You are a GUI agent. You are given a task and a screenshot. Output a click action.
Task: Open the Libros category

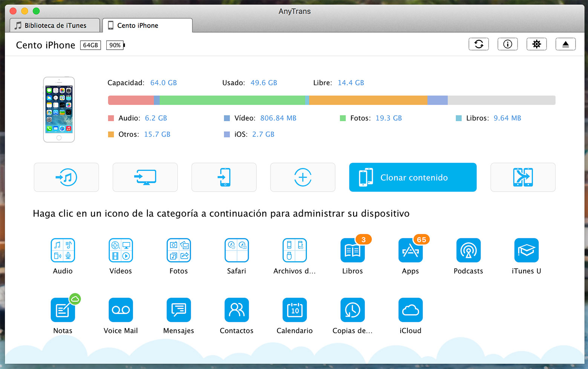pos(352,250)
